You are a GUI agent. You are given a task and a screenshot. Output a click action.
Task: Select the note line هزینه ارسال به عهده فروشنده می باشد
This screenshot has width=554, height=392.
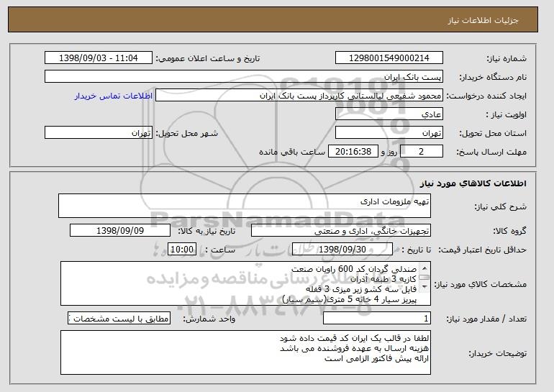[354, 349]
